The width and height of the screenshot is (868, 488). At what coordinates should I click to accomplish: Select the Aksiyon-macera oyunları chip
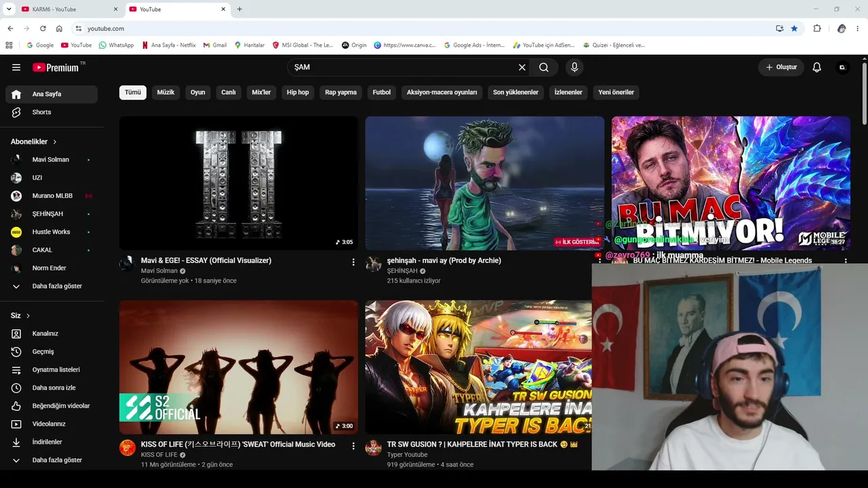(442, 92)
